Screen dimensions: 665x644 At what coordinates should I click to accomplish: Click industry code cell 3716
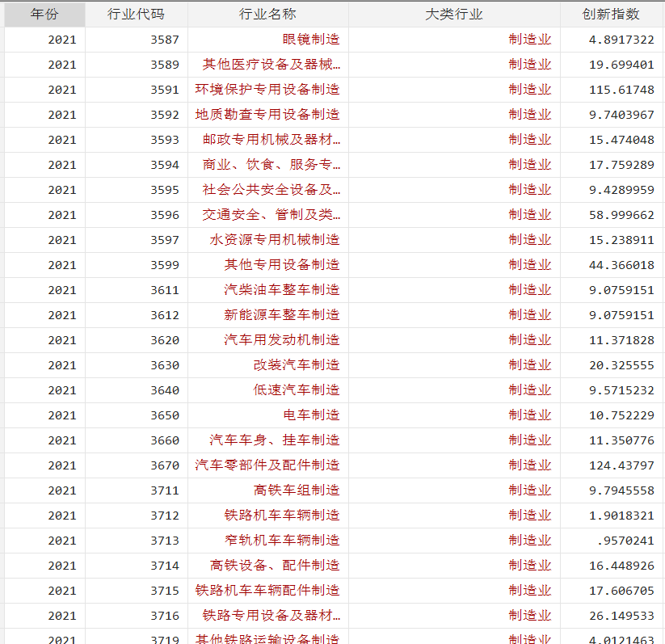(x=136, y=616)
